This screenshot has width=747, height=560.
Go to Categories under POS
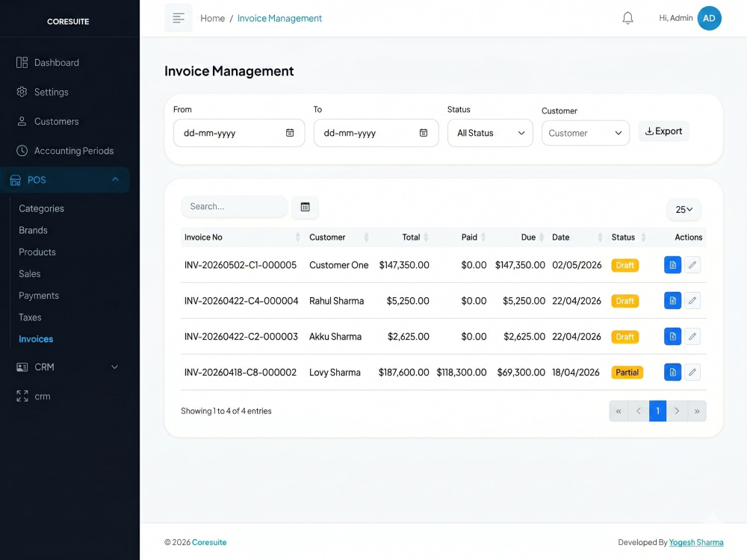(x=41, y=208)
